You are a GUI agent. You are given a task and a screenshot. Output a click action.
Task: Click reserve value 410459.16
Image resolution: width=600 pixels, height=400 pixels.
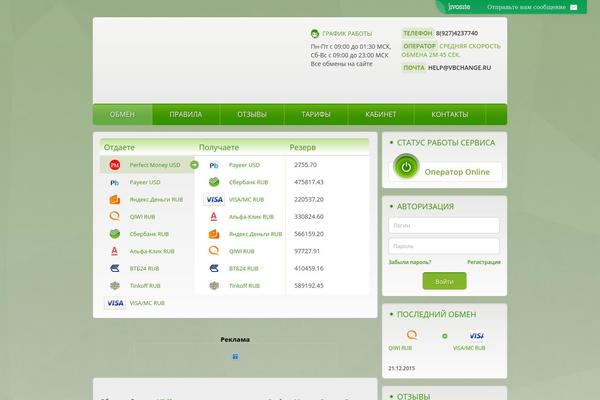coord(308,268)
